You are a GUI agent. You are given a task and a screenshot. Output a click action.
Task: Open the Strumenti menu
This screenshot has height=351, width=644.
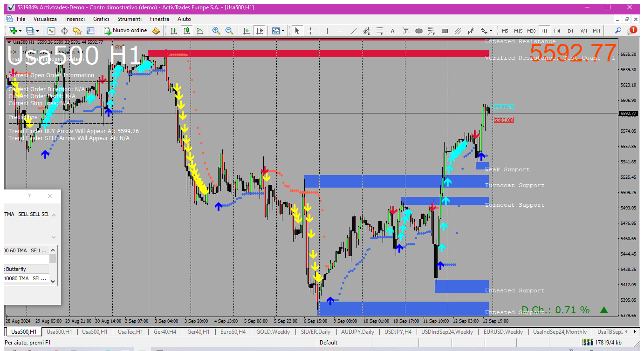coord(130,19)
